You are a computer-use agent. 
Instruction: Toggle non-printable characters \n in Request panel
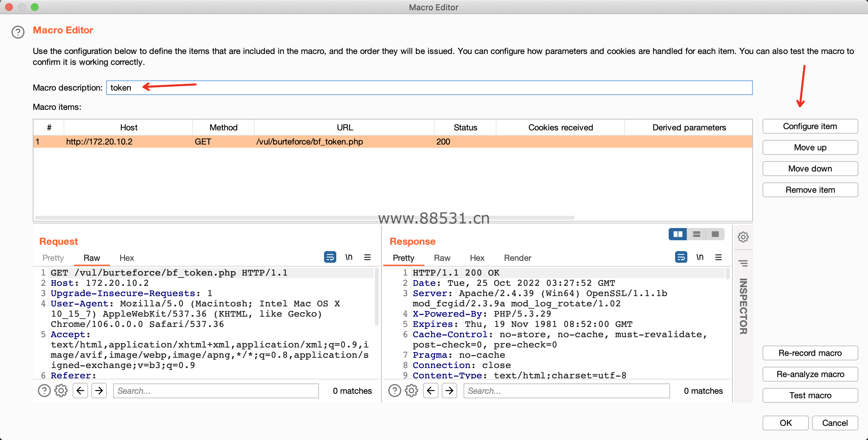click(349, 257)
